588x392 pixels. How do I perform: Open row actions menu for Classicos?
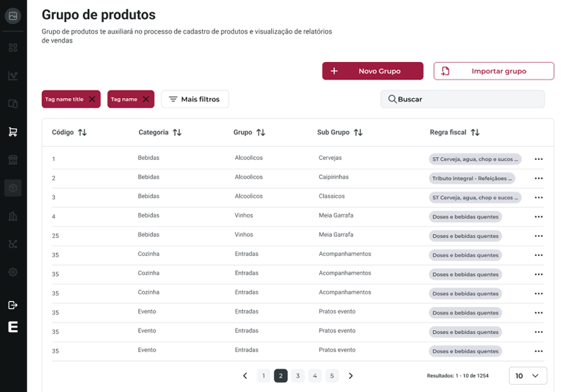(539, 197)
